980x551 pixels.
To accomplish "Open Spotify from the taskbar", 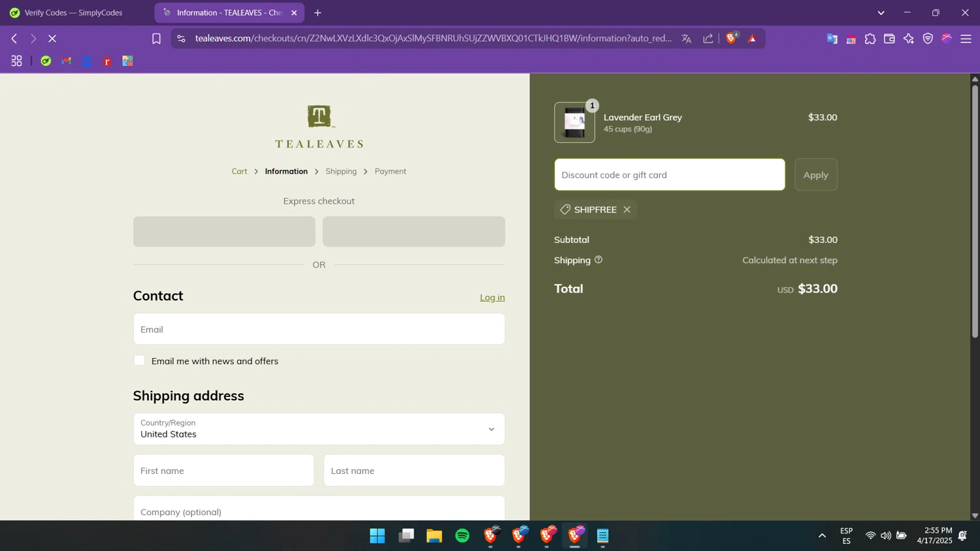I will (462, 536).
